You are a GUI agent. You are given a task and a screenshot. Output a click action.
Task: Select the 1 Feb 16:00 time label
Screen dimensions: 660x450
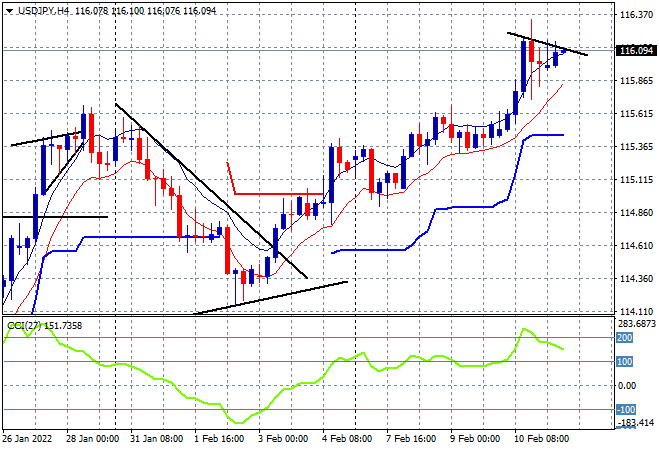point(219,439)
